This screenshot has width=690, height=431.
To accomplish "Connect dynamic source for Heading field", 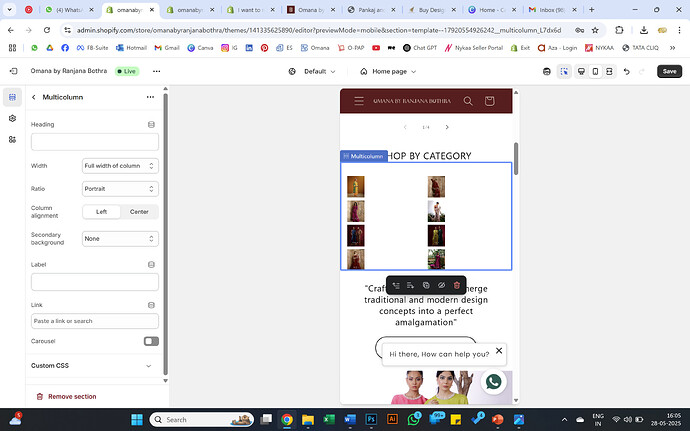I will click(x=151, y=125).
